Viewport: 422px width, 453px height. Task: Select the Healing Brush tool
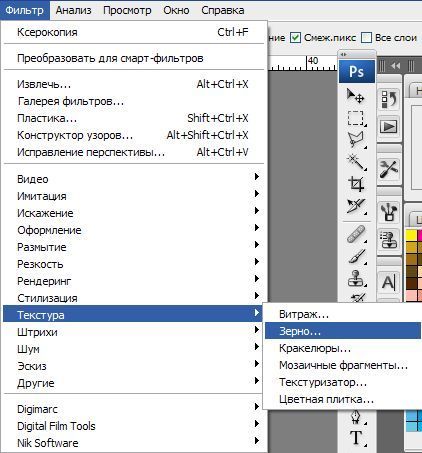[x=356, y=234]
